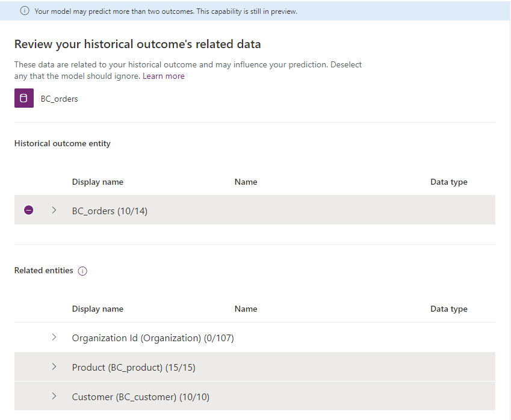Select the Organization Id (Organization) (0/107) row
Viewport: 511px width, 420px height.
pos(153,338)
